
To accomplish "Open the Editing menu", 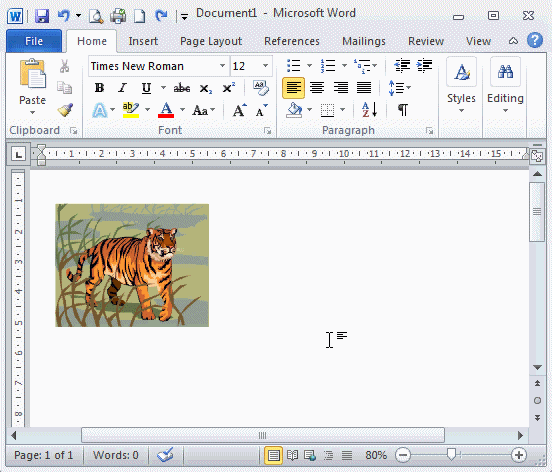I will (x=505, y=87).
